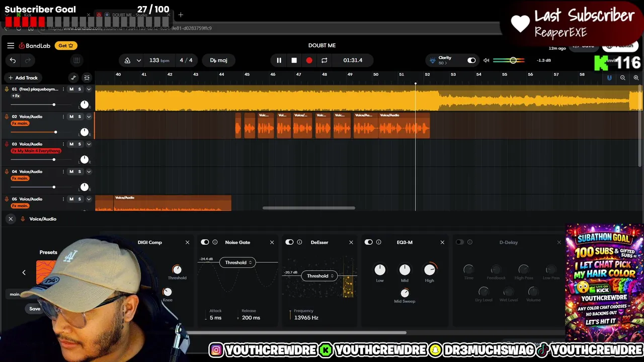Open the three-dot menu for track 02
This screenshot has width=644, height=362.
click(x=63, y=117)
